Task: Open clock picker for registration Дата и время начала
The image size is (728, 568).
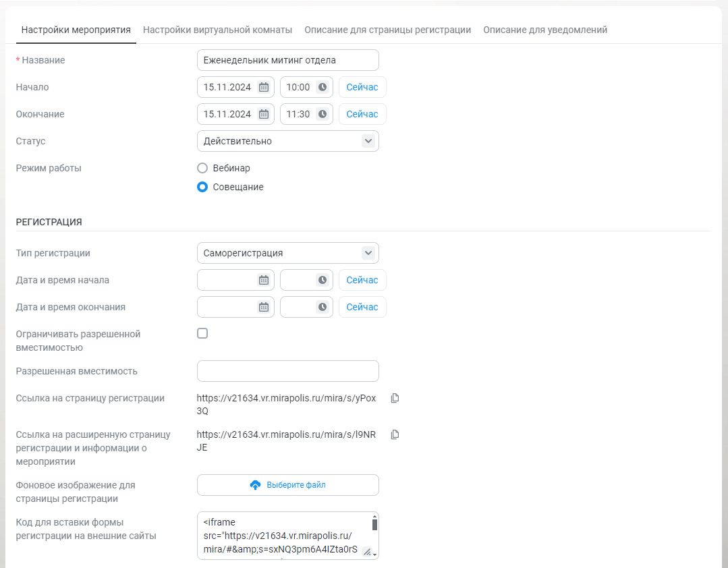Action: tap(323, 280)
